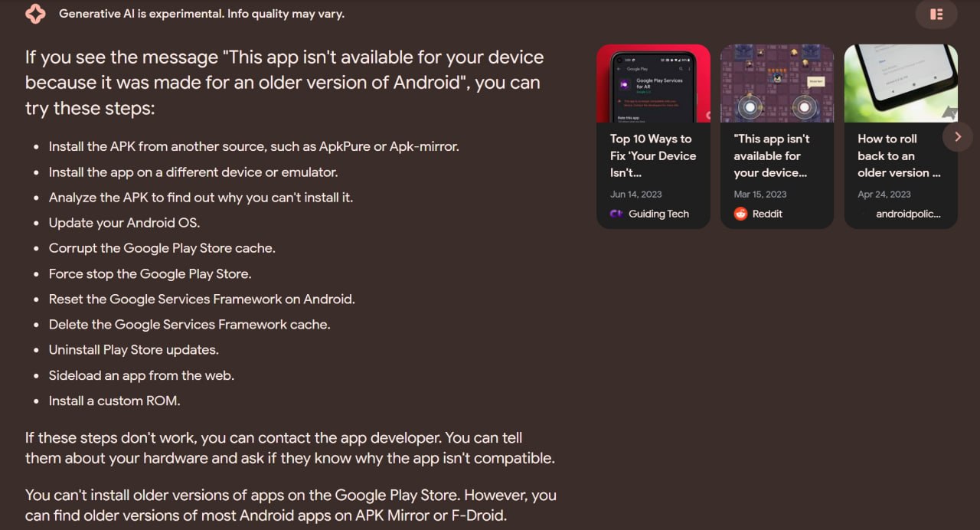
Task: Click the experimental AI banner at the top
Action: [x=202, y=14]
